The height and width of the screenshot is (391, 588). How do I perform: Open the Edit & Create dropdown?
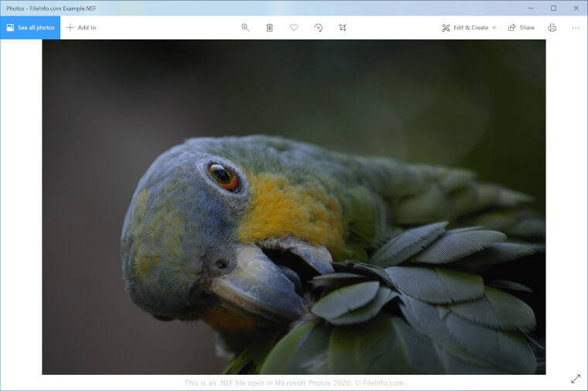point(469,27)
